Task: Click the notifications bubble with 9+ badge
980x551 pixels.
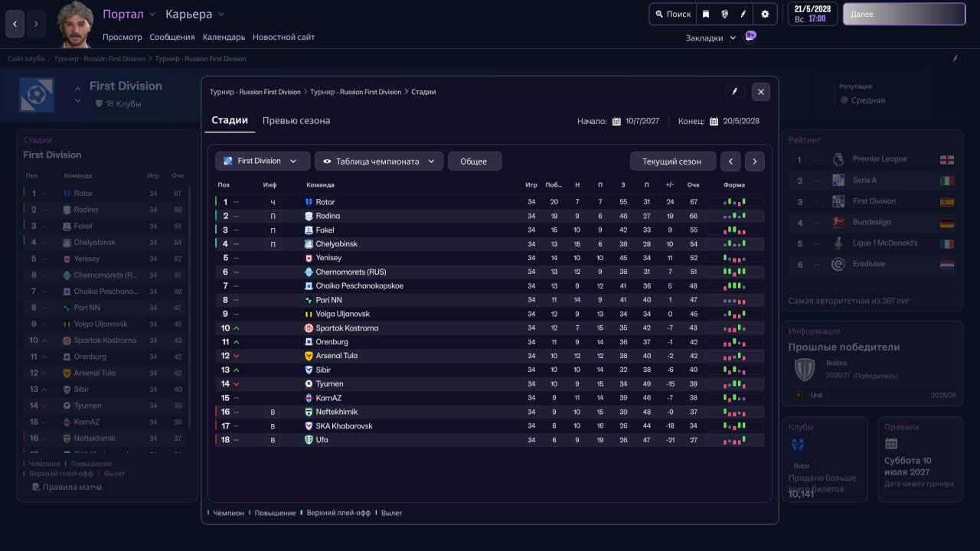Action: 750,36
